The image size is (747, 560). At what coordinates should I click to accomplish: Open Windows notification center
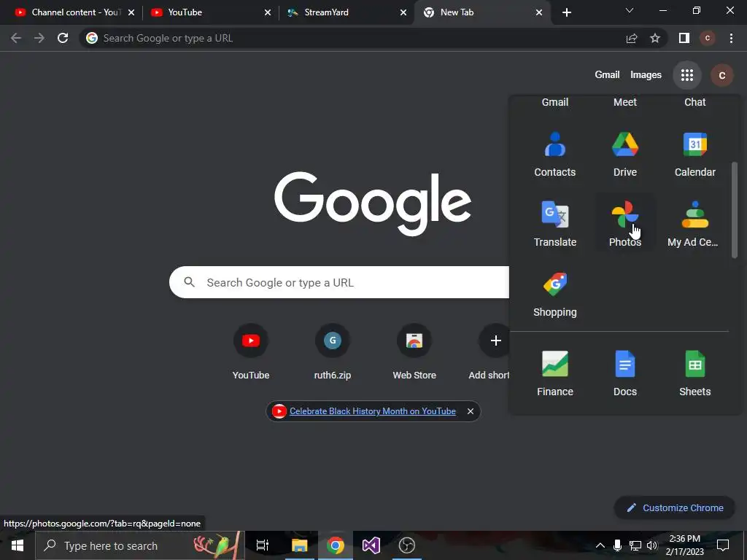point(723,545)
